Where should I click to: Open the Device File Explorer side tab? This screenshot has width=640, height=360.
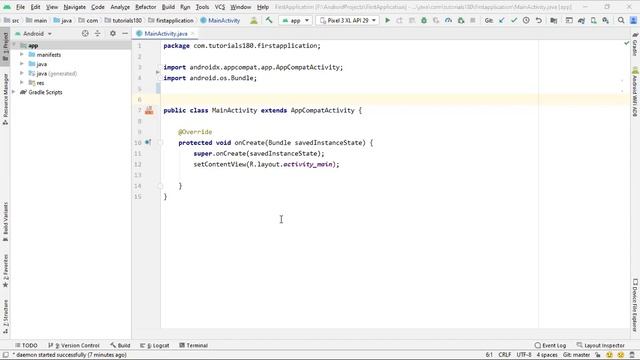pyautogui.click(x=635, y=304)
